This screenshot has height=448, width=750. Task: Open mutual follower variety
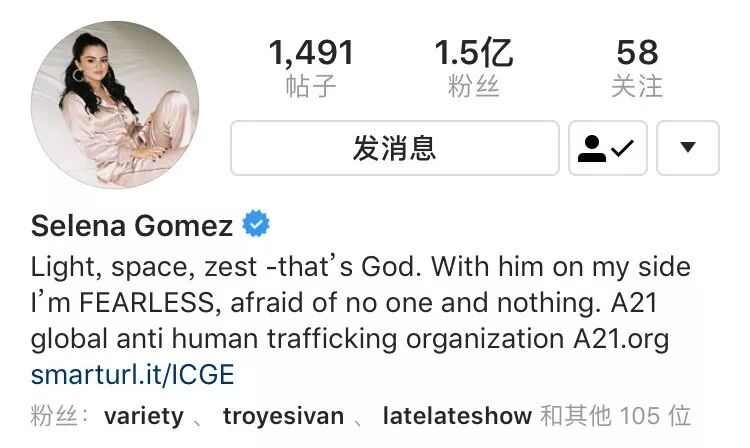144,416
